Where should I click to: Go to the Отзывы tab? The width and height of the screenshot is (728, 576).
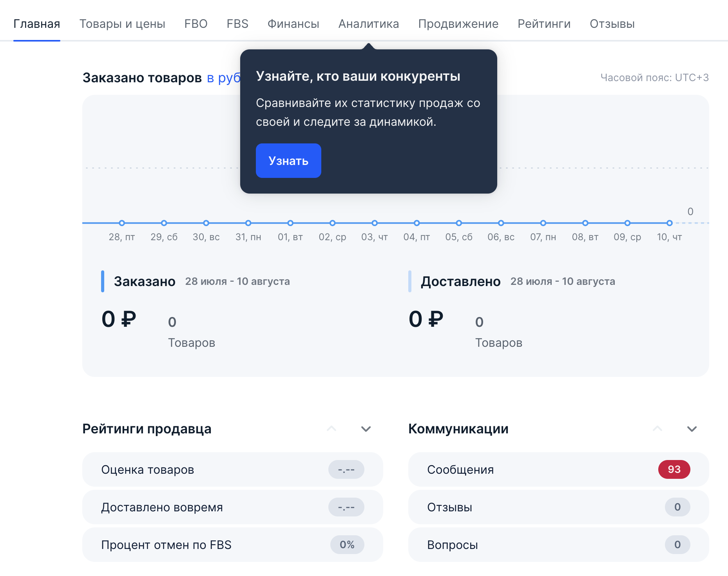(x=612, y=24)
